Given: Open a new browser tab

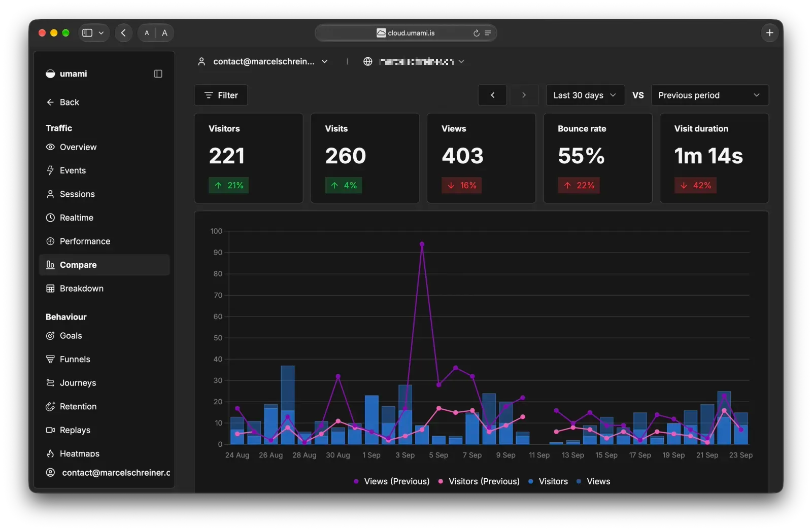Looking at the screenshot, I should (769, 33).
